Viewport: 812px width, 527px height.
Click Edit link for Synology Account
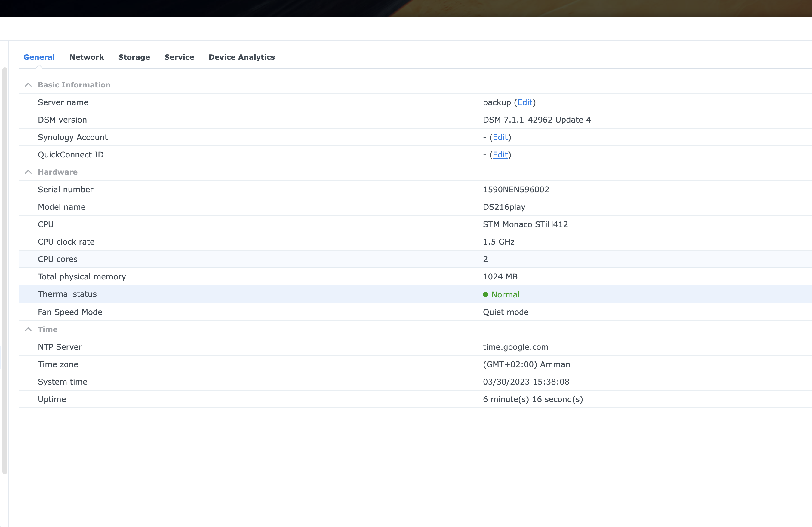click(x=500, y=137)
